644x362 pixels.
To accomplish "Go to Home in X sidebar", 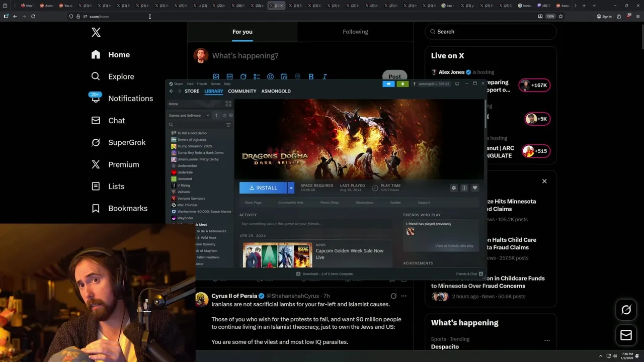I will click(111, 55).
